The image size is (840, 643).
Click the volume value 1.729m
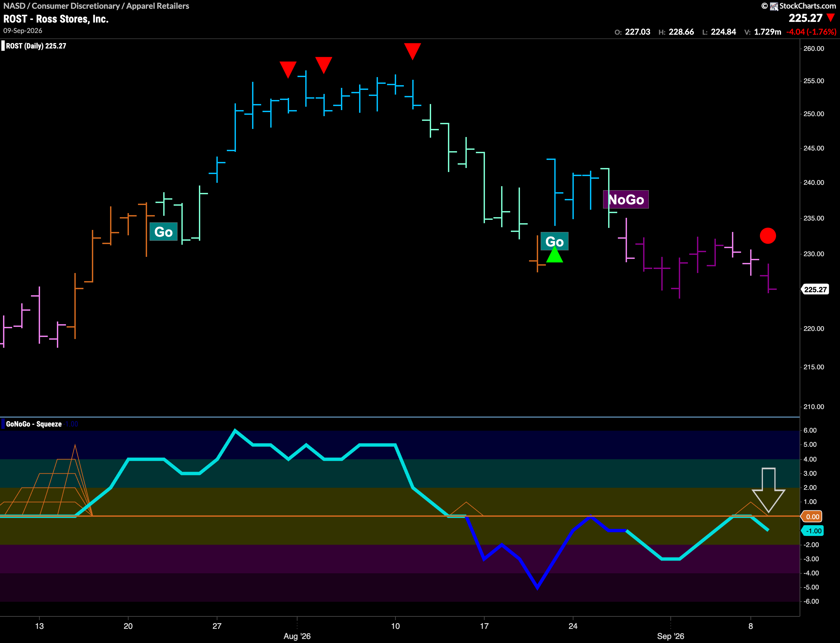767,32
